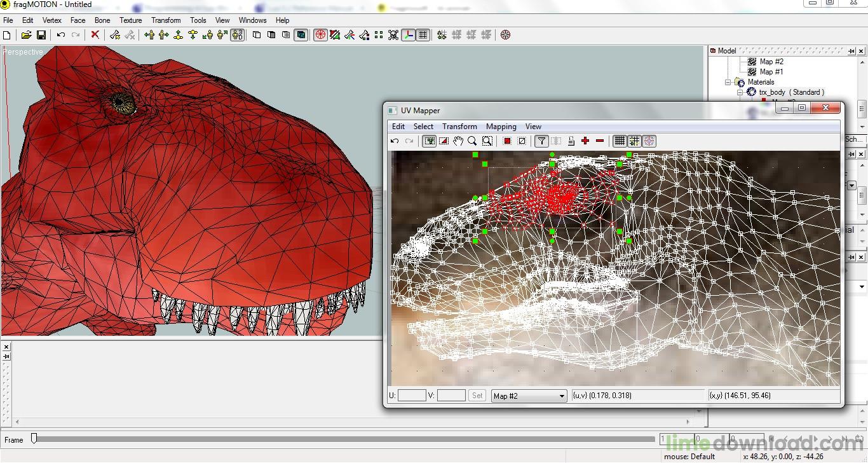868x463 pixels.
Task: Click the Open folder icon in main toolbar
Action: tap(26, 35)
